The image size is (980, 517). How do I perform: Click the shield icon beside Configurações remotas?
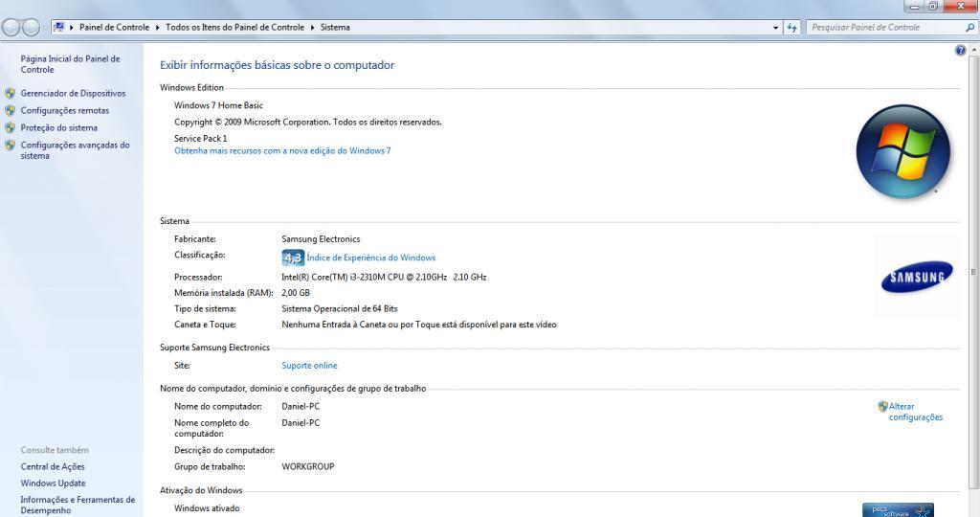[x=10, y=111]
